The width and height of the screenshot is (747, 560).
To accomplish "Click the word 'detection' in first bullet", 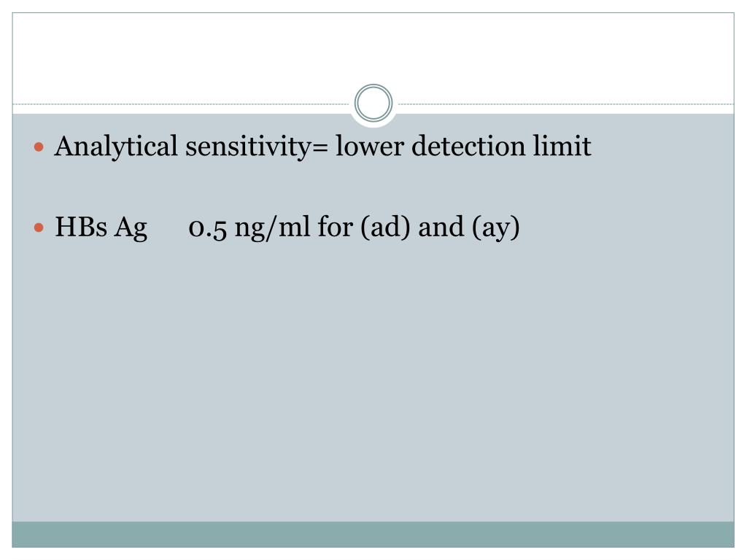I will click(468, 146).
